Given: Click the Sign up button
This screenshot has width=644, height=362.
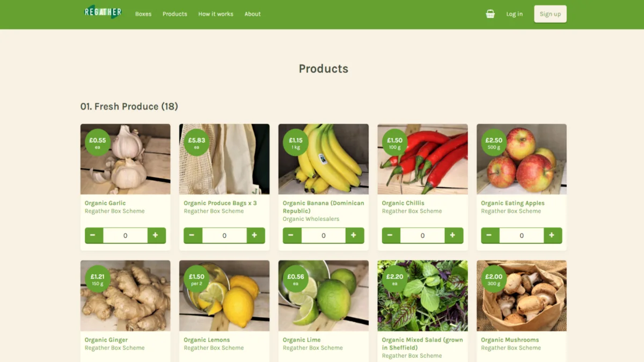Looking at the screenshot, I should (550, 14).
